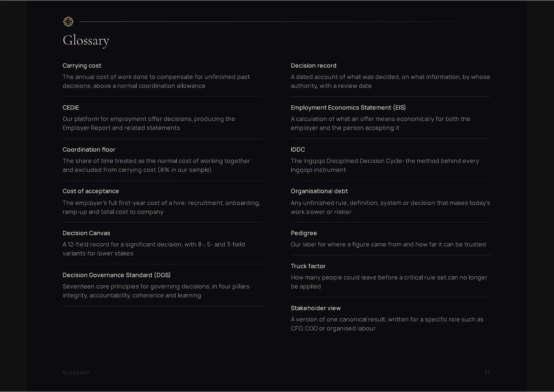
Task: Select the Carrying cost term
Action: click(82, 66)
